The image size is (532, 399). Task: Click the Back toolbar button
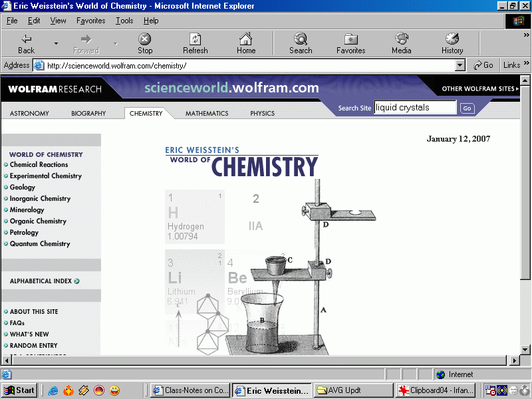(x=26, y=44)
